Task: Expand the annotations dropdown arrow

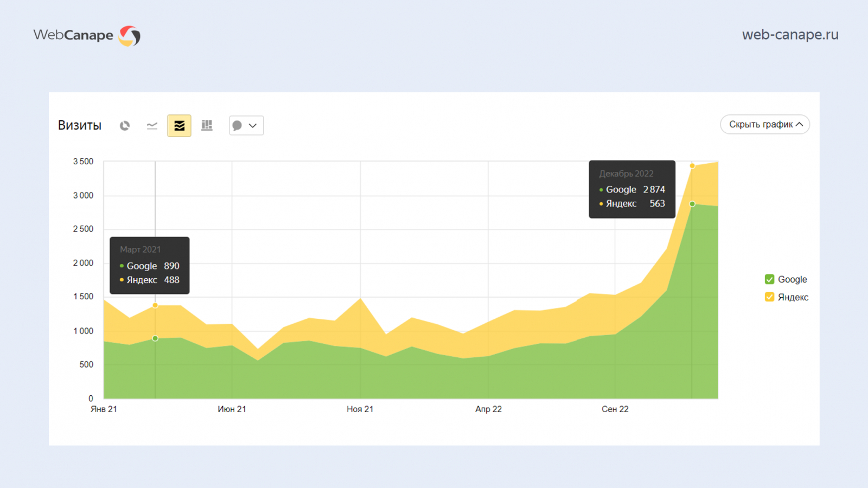Action: click(253, 126)
